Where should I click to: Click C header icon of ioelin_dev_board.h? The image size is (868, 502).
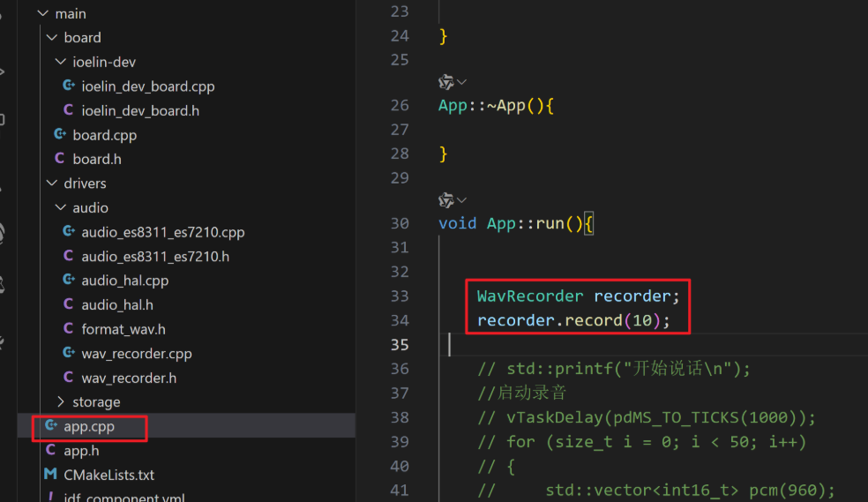69,110
